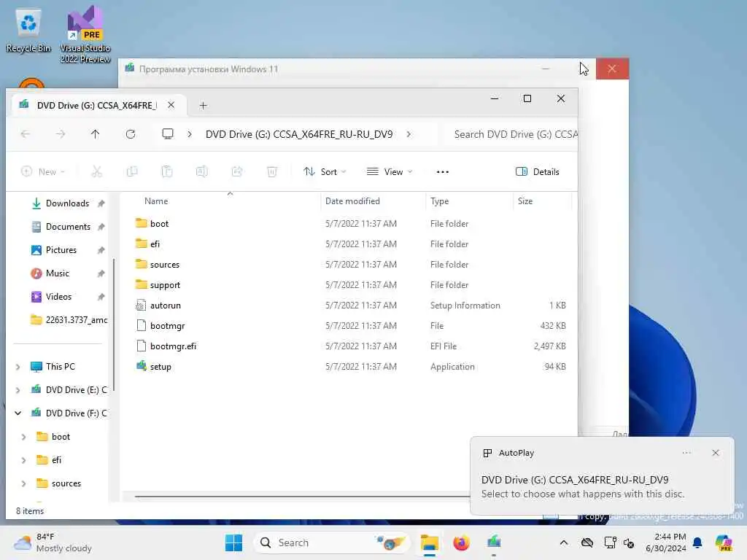This screenshot has width=747, height=560.
Task: Open the weather widget showing 84°F
Action: coord(53,542)
